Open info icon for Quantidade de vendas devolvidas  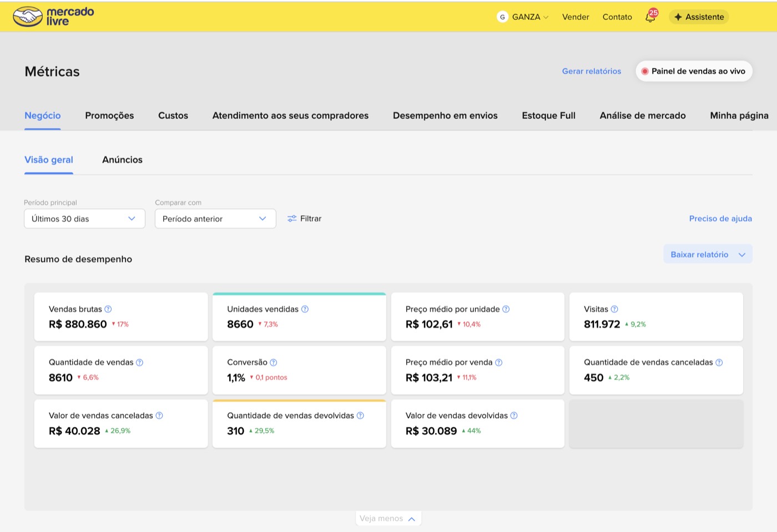point(360,416)
